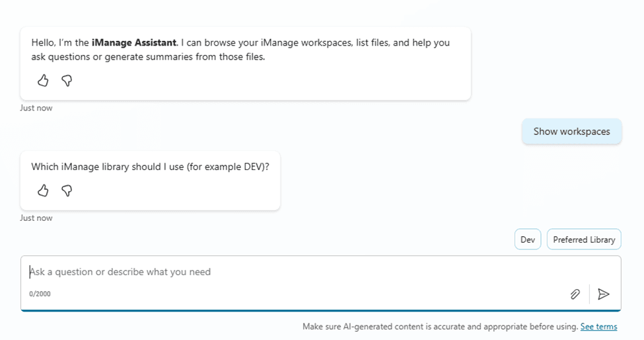Dislike the iManage Assistant greeting message

(x=67, y=81)
